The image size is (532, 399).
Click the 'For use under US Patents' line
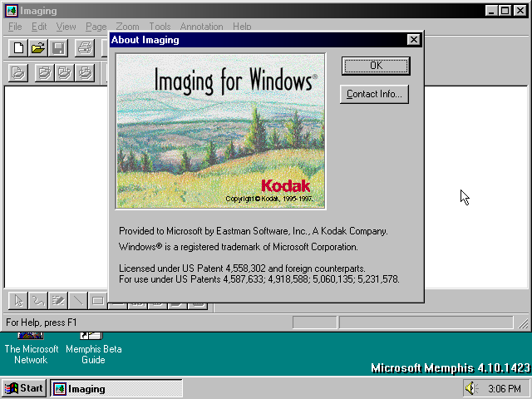(x=259, y=279)
